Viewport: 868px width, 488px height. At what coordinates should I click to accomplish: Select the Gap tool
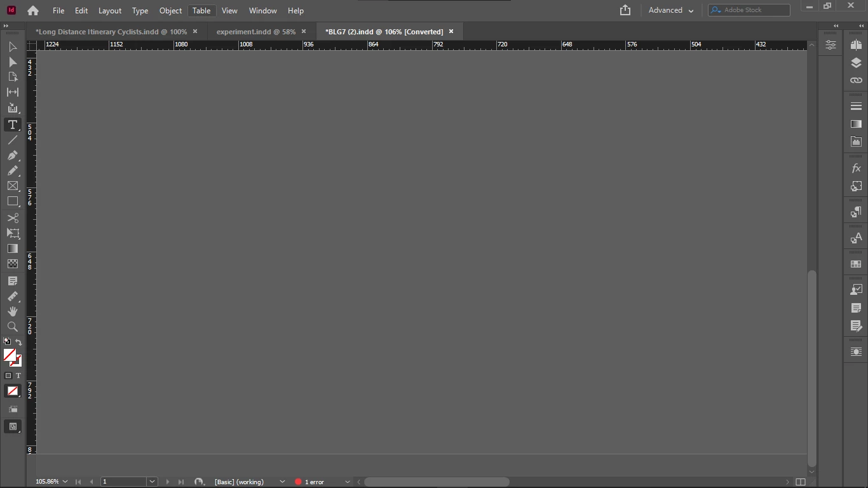[x=12, y=92]
